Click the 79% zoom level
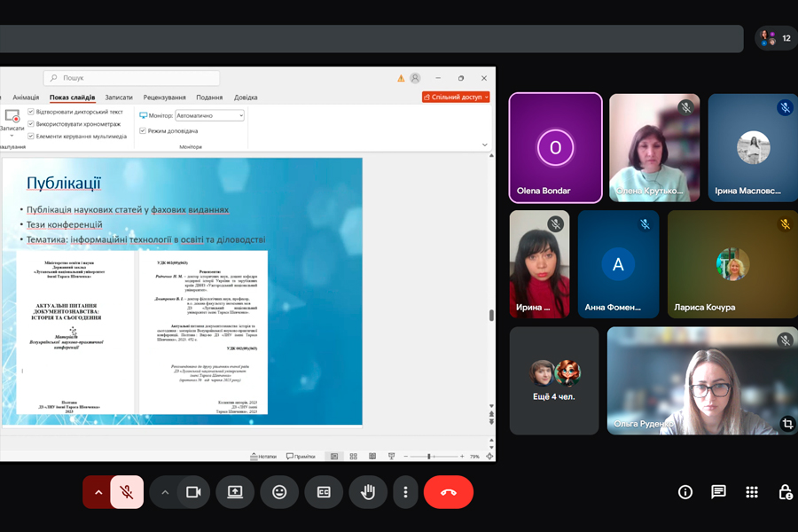This screenshot has width=798, height=532. coord(474,457)
